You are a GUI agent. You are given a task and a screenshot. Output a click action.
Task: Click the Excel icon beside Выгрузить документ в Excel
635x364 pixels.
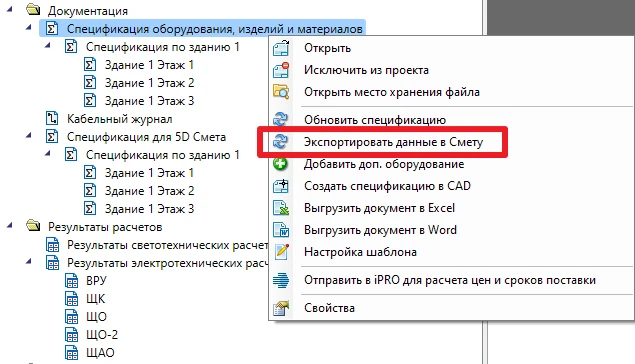pos(281,208)
